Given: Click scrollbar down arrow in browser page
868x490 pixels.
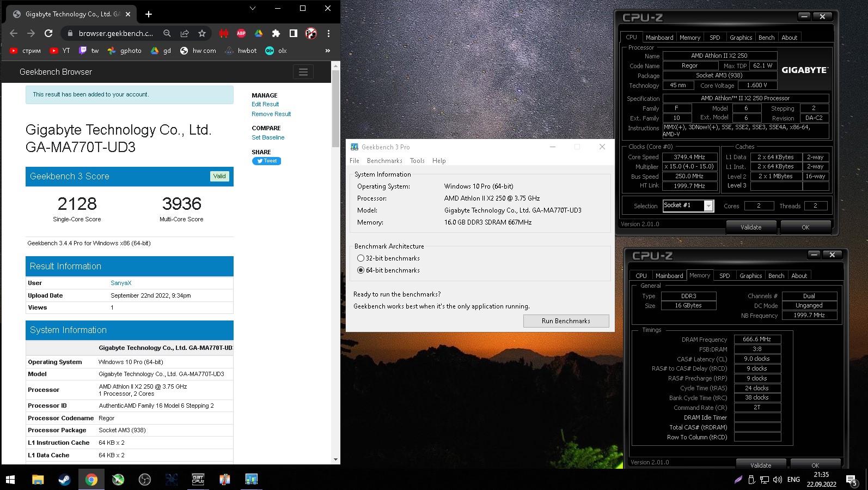Looking at the screenshot, I should tap(335, 459).
